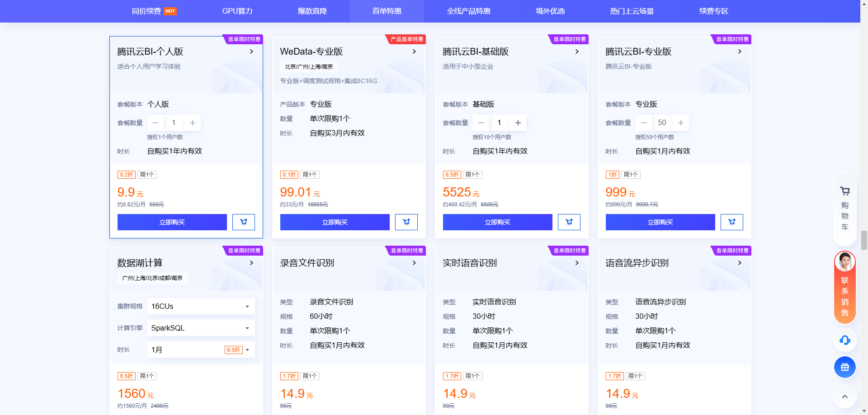Open WeData-专业版 details chevron
The width and height of the screenshot is (868, 415).
click(x=415, y=51)
